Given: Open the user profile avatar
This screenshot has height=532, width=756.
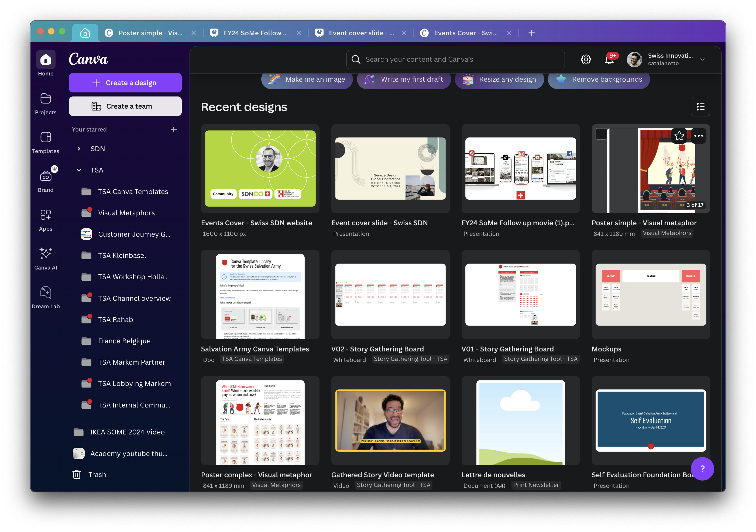Looking at the screenshot, I should tap(634, 59).
